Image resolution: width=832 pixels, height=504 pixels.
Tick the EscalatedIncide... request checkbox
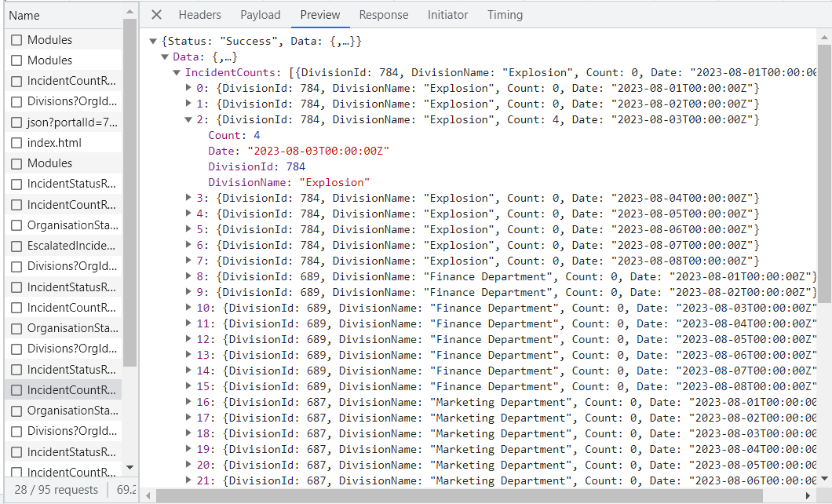pos(16,246)
